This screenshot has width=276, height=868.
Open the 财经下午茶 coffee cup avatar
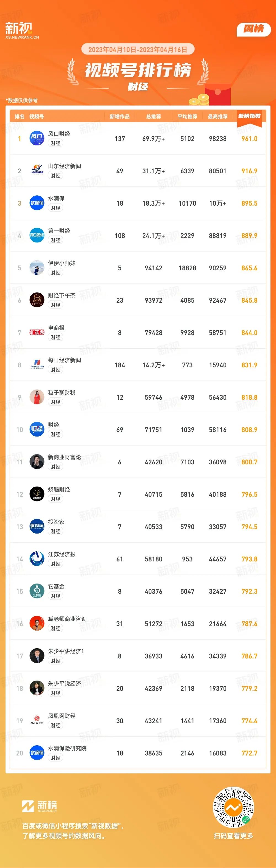point(37,300)
